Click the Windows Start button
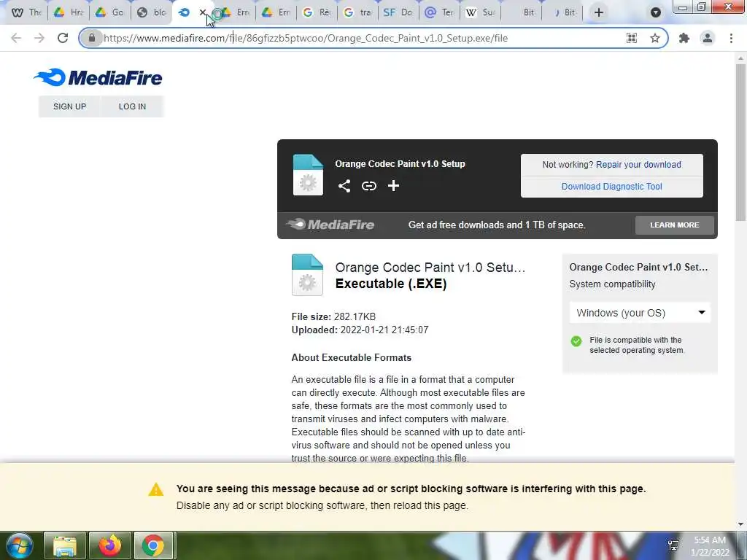The height and width of the screenshot is (560, 747). (x=19, y=545)
